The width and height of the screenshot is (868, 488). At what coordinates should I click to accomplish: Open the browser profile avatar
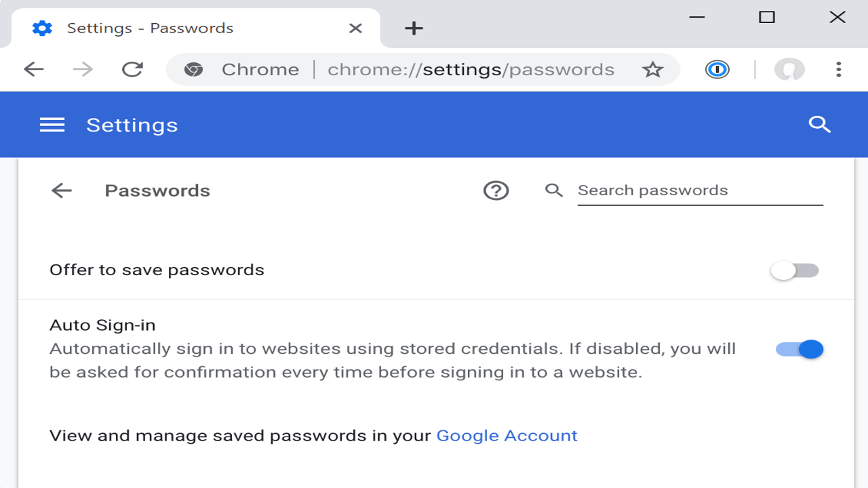(x=789, y=69)
